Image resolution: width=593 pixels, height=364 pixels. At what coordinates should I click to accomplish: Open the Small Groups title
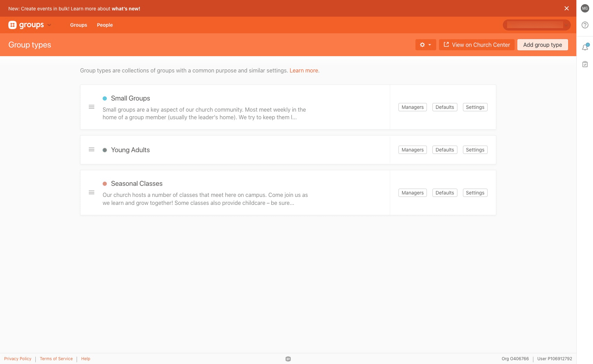130,98
